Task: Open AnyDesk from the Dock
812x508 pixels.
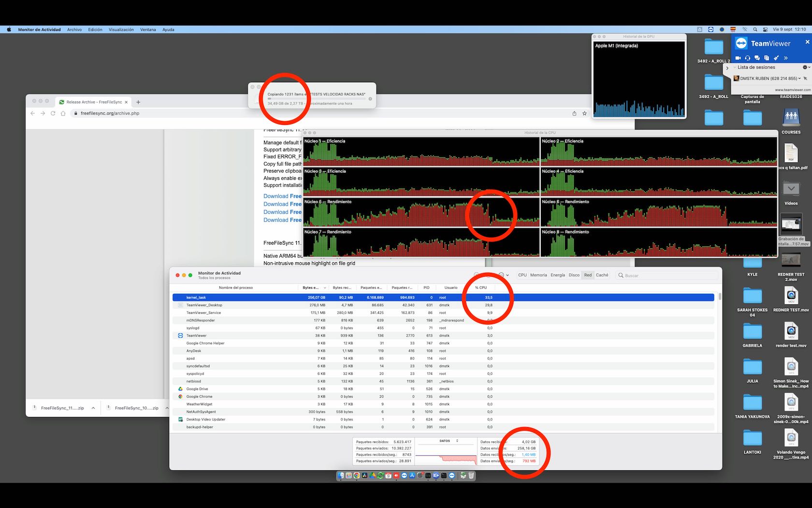Action: 396,476
